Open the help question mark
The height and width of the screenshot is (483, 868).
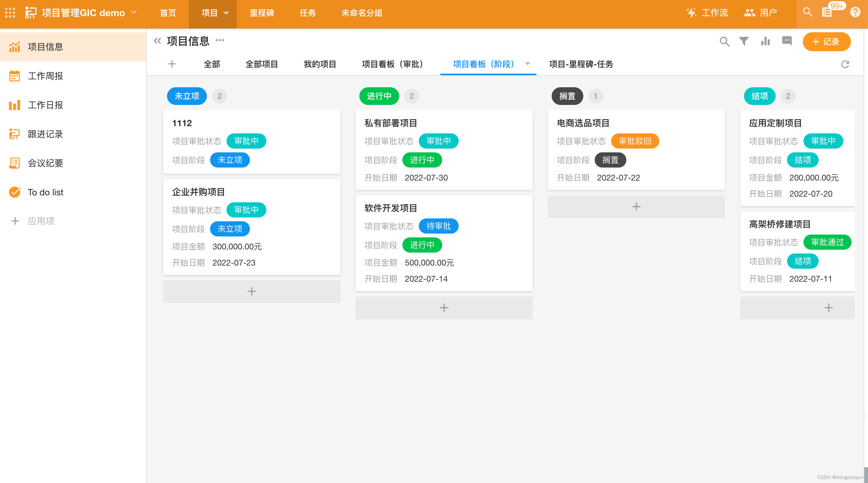(x=855, y=12)
